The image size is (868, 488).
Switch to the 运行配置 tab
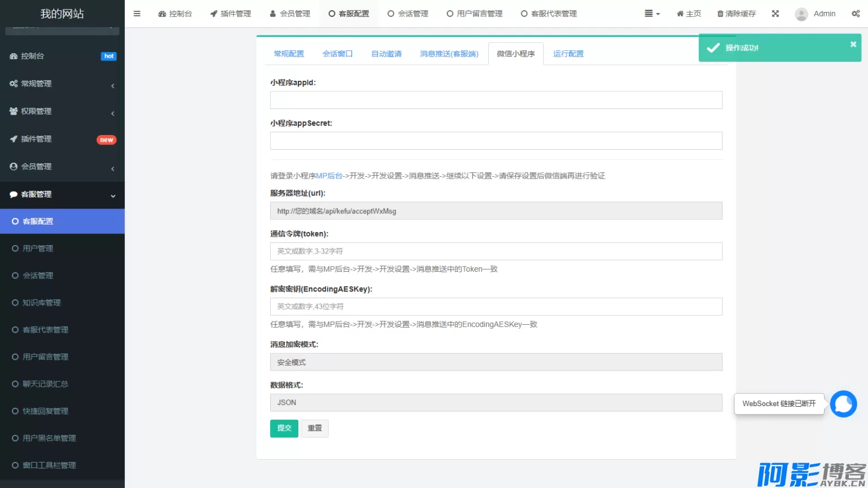(x=568, y=54)
